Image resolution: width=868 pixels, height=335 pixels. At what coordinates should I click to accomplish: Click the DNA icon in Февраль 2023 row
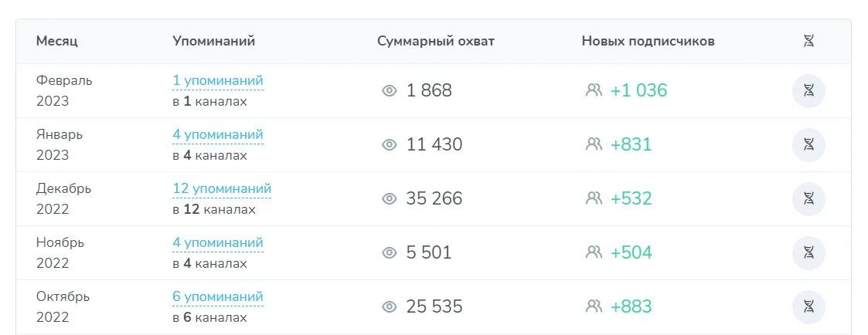click(x=808, y=91)
